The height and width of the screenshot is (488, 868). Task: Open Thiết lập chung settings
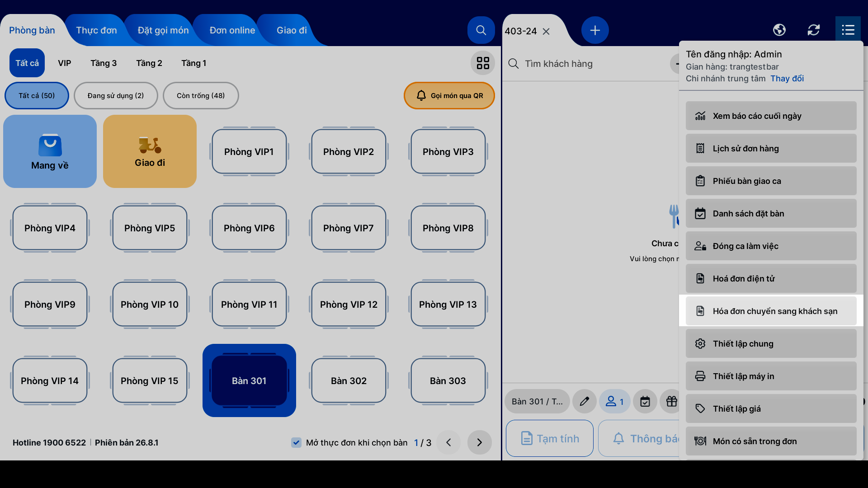[x=771, y=343]
